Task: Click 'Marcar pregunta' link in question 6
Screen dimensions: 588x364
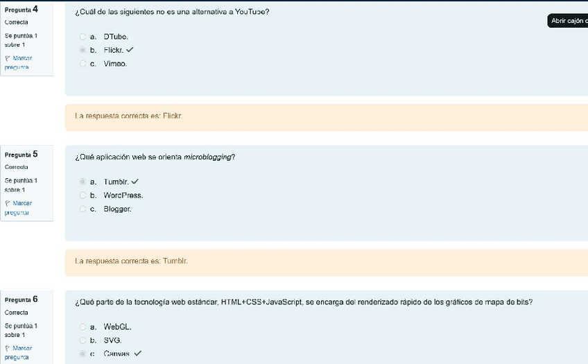Action: 18,353
